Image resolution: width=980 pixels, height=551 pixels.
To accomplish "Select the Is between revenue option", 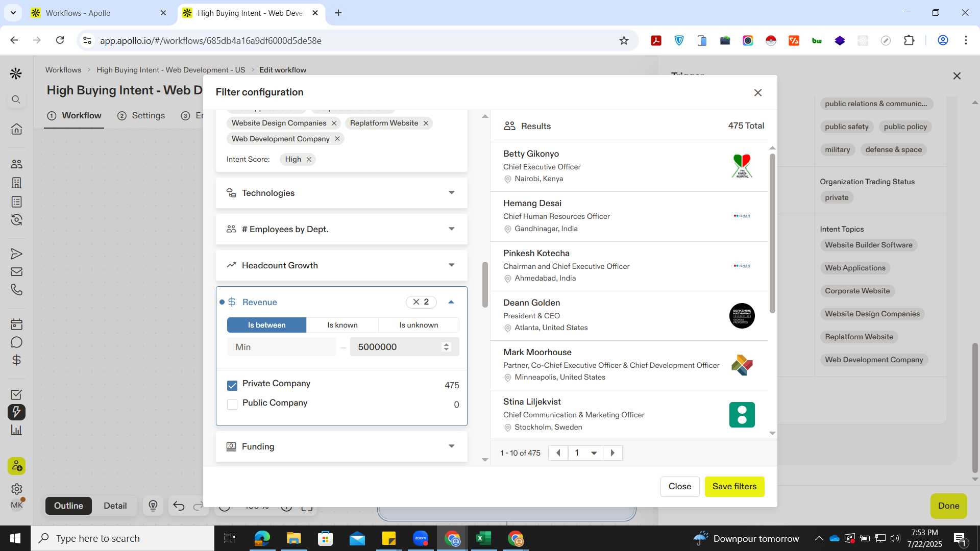I will click(x=266, y=325).
